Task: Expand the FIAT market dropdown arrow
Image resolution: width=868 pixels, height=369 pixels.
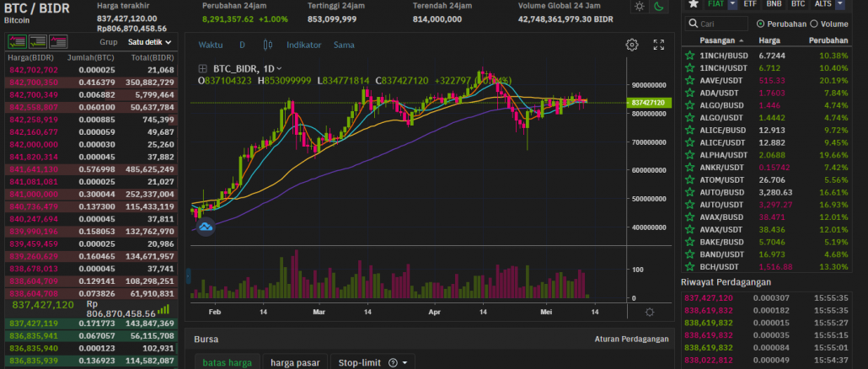Action: 733,4
